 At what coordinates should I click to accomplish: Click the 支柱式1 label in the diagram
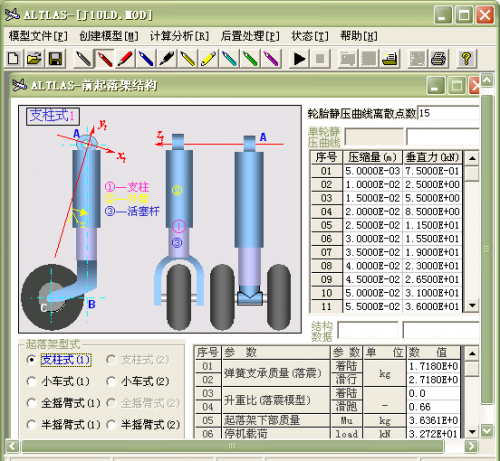click(x=53, y=116)
